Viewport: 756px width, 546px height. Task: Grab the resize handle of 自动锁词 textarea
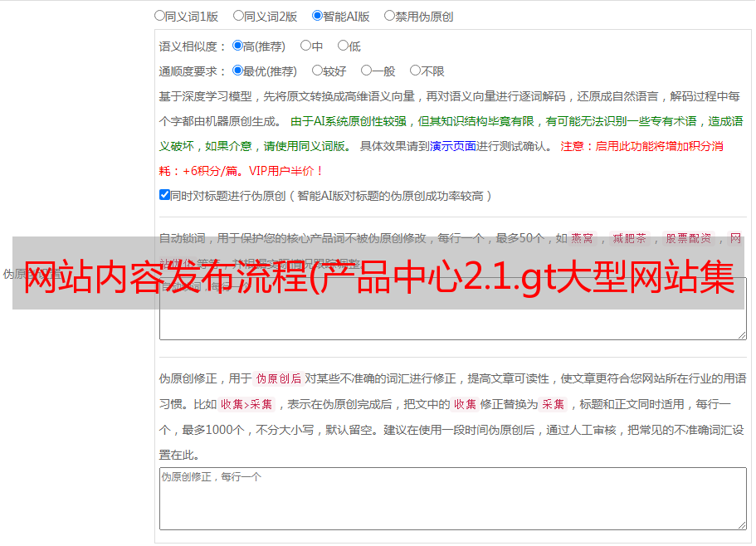742,335
